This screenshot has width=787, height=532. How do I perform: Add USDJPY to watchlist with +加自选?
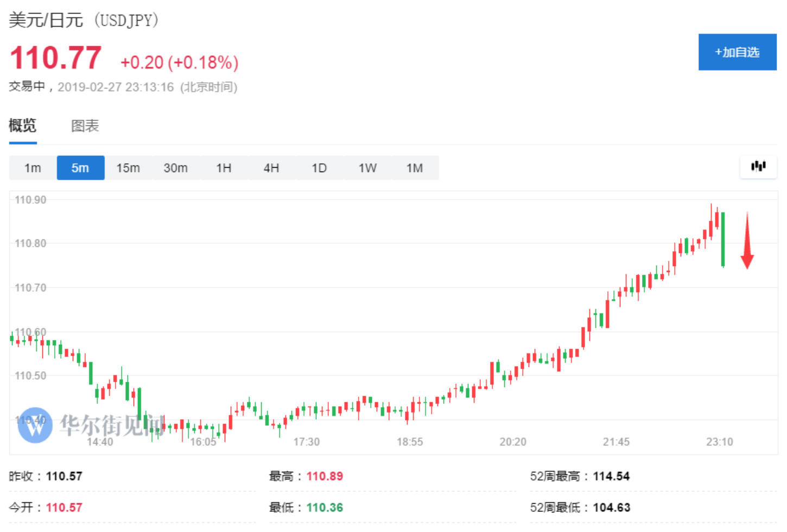click(737, 52)
